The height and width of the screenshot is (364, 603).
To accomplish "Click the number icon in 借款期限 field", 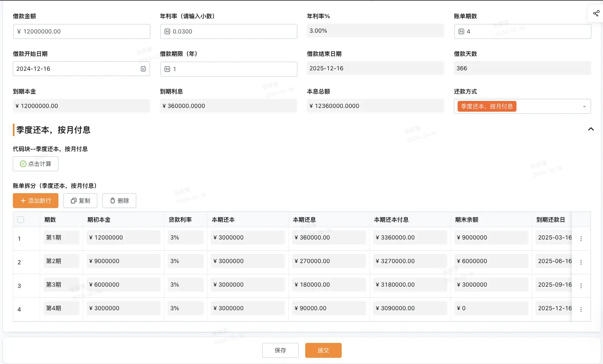I will [168, 69].
